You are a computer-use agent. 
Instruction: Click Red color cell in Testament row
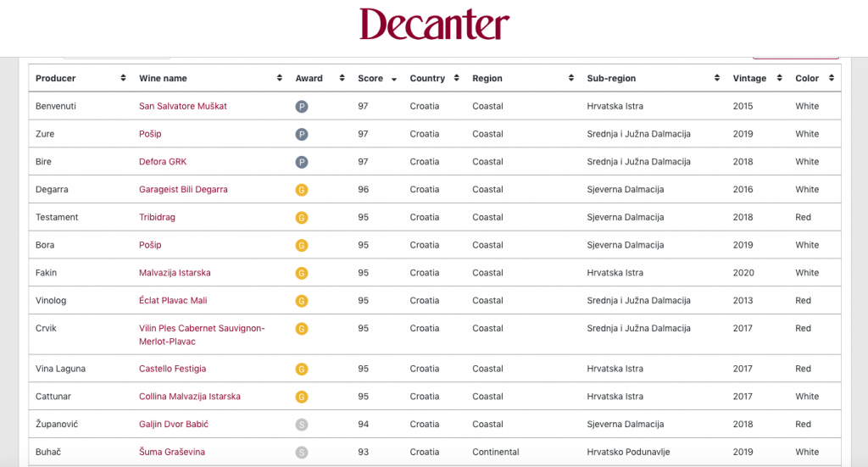tap(804, 217)
